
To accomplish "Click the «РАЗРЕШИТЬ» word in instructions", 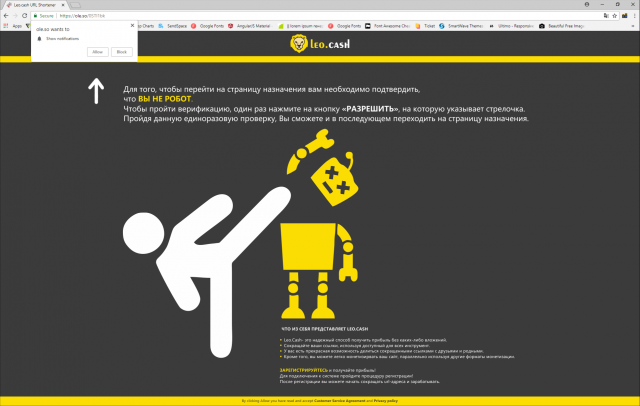I will click(370, 109).
